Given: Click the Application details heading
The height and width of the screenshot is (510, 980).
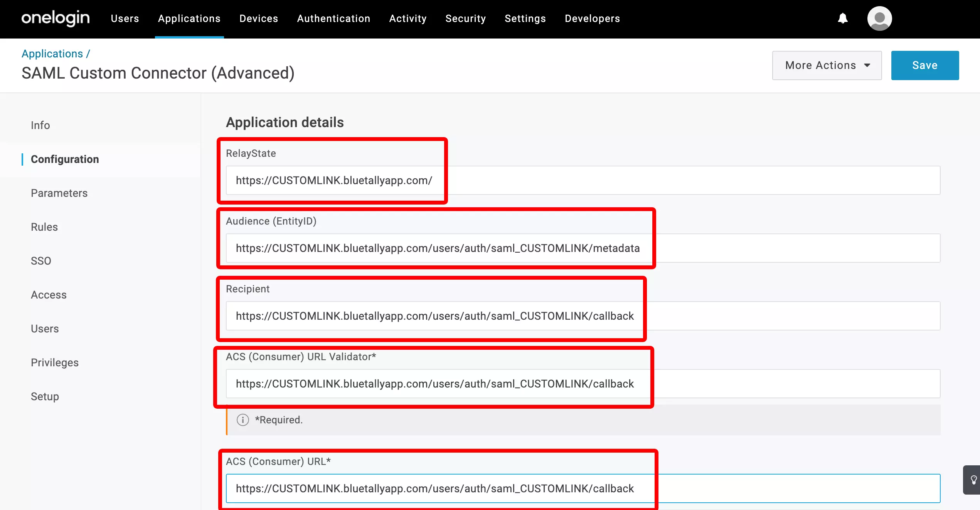Looking at the screenshot, I should click(285, 122).
